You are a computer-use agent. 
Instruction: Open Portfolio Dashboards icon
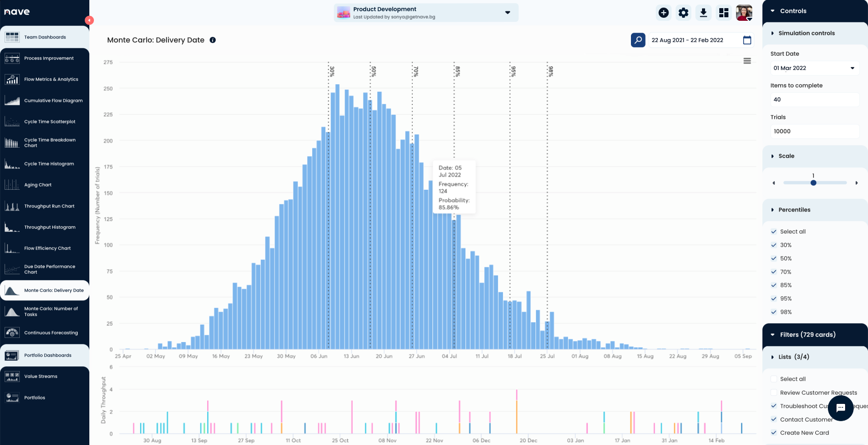pos(12,355)
